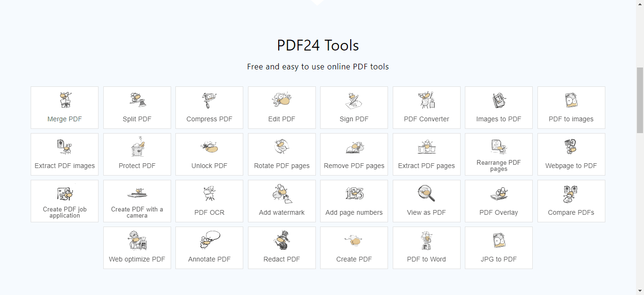Screen dimensions: 644x295
Task: Open the Create PDF tool link
Action: point(354,248)
